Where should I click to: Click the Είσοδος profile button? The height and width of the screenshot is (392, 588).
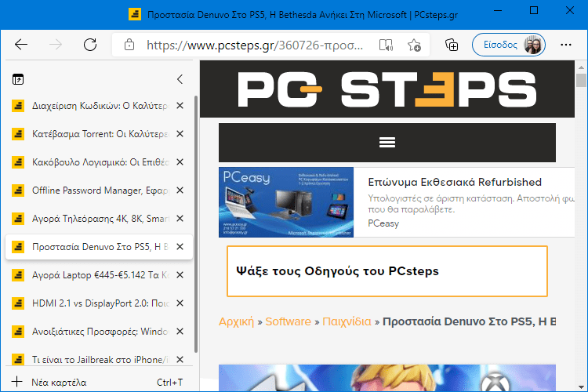(509, 45)
